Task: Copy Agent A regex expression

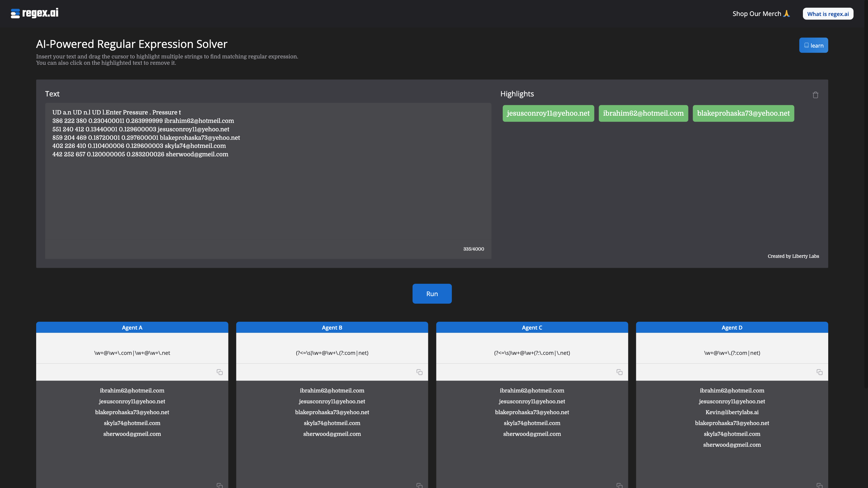Action: (219, 372)
